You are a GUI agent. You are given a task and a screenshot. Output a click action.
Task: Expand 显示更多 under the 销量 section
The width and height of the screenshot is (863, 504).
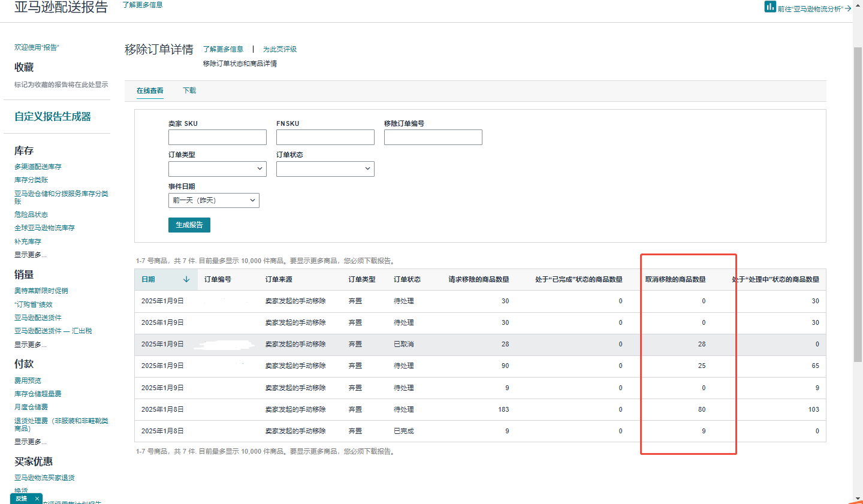(x=30, y=345)
